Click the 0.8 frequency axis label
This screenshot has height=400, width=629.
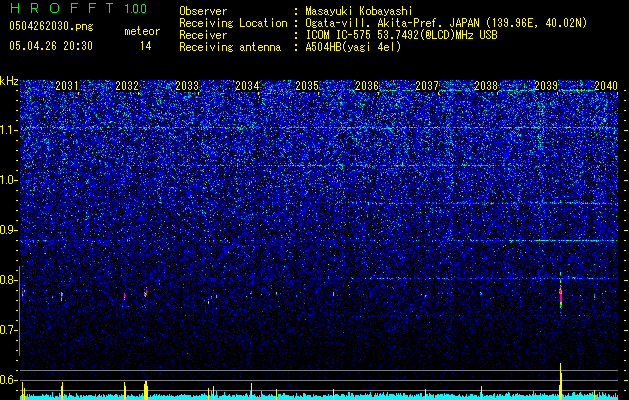coord(9,280)
